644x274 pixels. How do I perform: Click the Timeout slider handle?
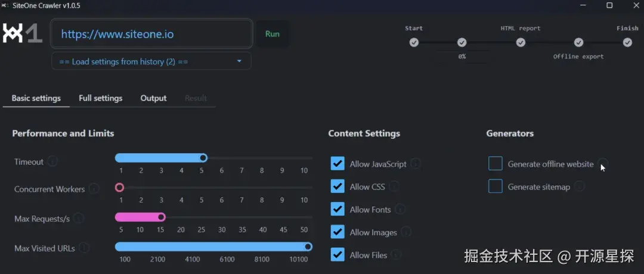[x=203, y=158]
